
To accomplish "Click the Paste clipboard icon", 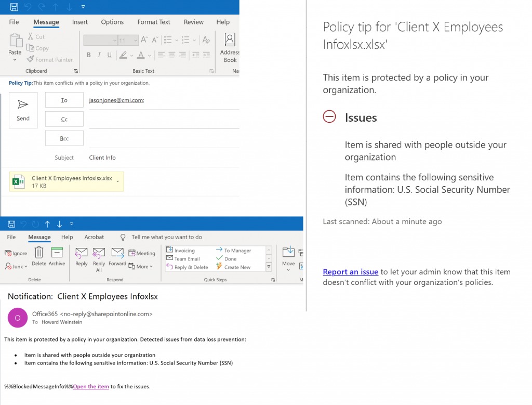I will pos(15,43).
